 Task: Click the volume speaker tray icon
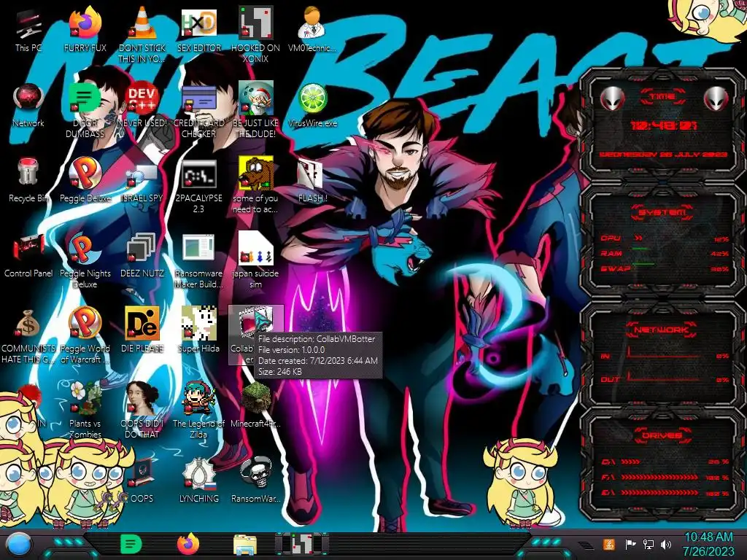pos(666,545)
